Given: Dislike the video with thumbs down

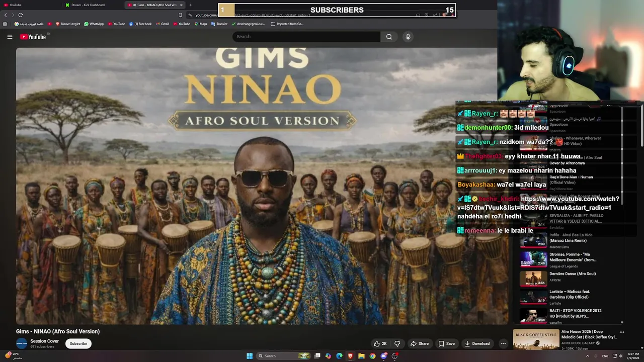Looking at the screenshot, I should click(397, 343).
